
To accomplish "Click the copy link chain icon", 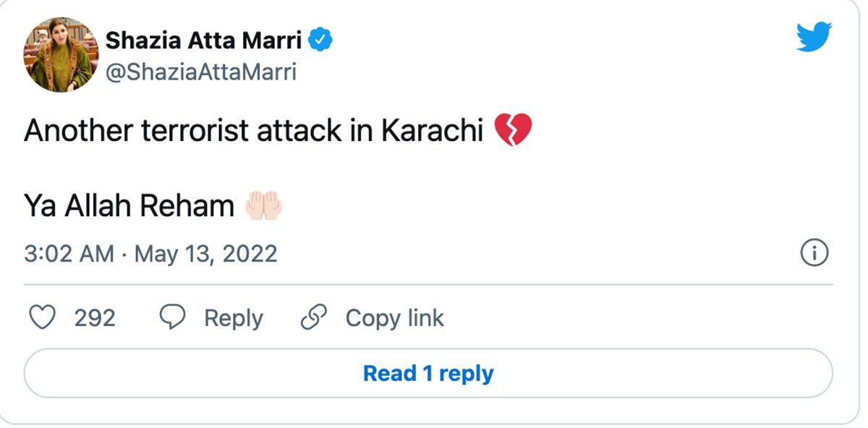I will (x=314, y=317).
